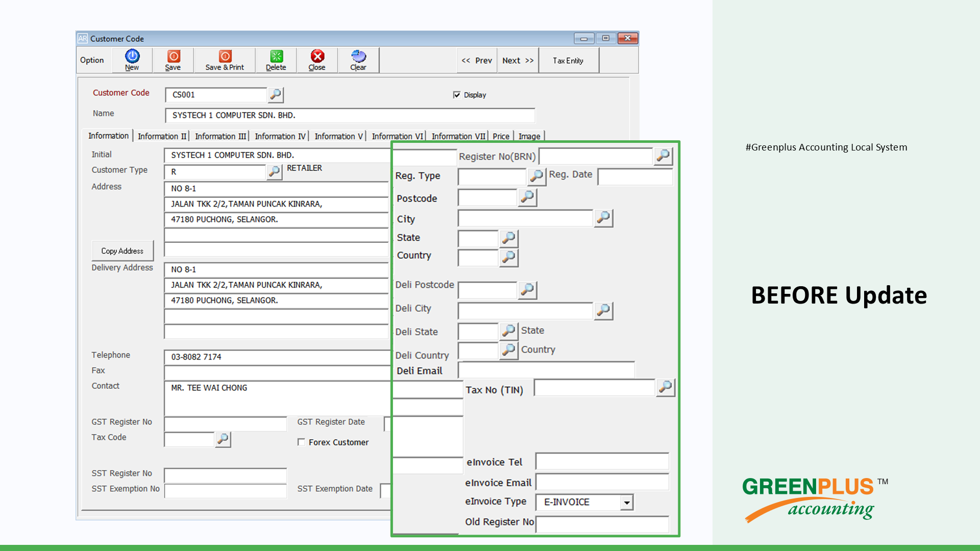Switch to the Information tab

(x=108, y=136)
